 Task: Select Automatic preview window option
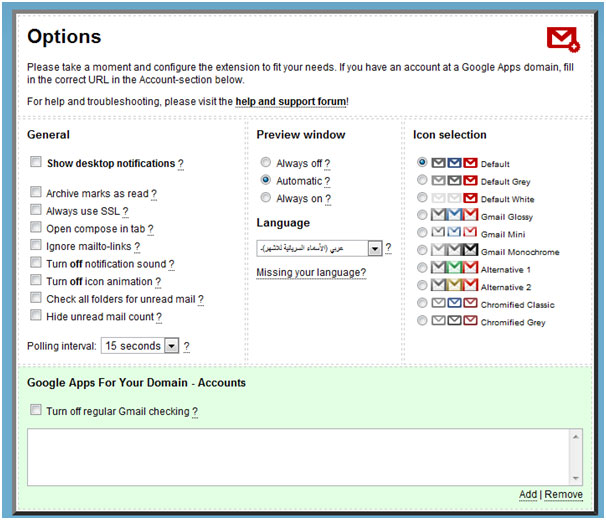(x=266, y=180)
